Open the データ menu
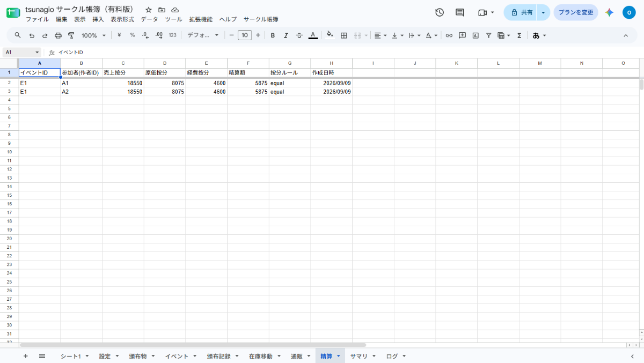This screenshot has width=644, height=363. point(149,19)
